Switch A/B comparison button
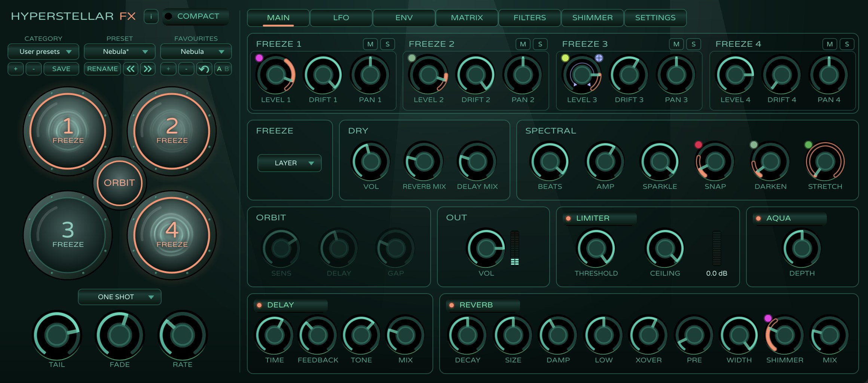 click(223, 69)
